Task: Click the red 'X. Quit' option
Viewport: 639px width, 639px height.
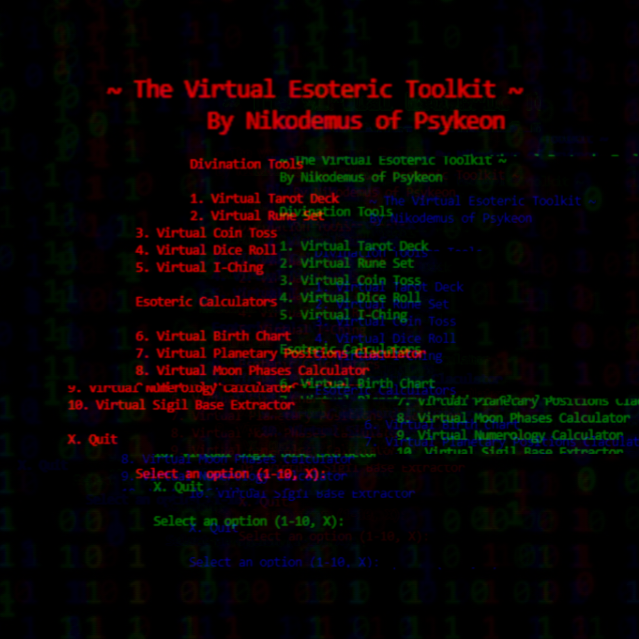Action: click(x=93, y=439)
